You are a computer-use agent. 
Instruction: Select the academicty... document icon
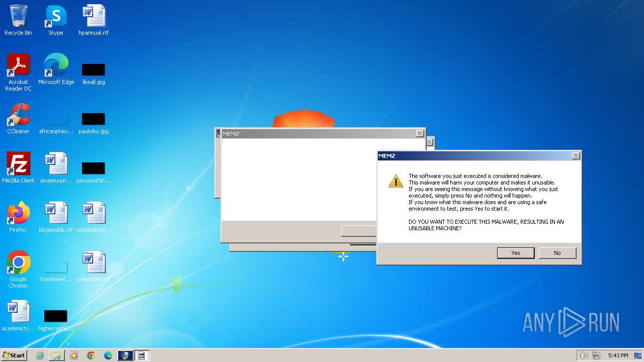click(18, 316)
